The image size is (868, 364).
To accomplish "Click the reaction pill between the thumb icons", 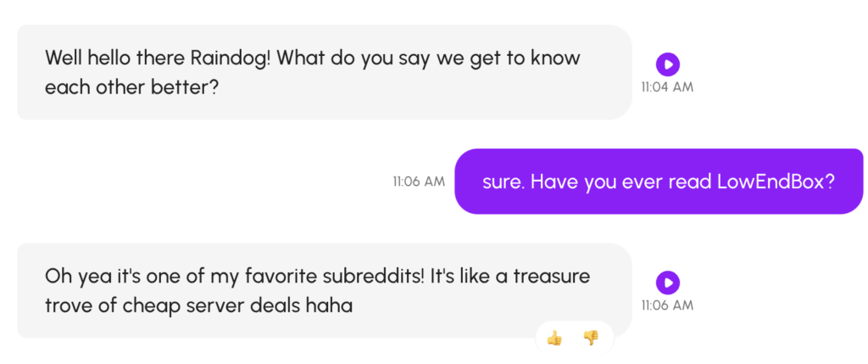I will click(573, 338).
